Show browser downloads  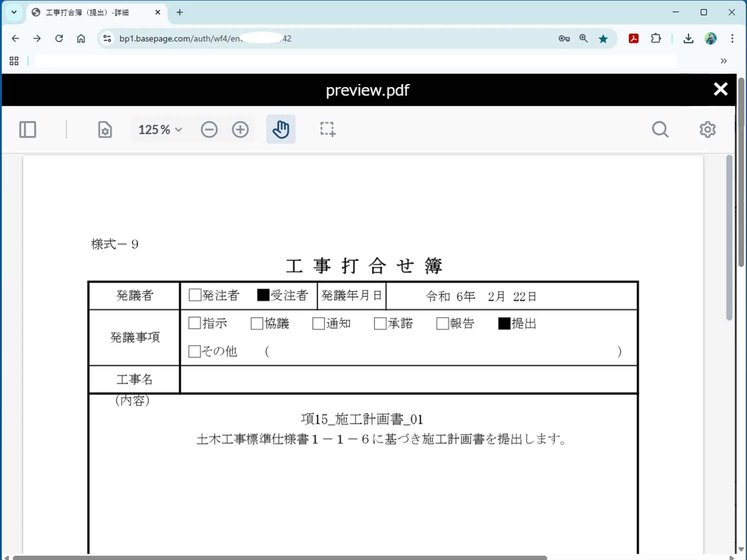688,38
